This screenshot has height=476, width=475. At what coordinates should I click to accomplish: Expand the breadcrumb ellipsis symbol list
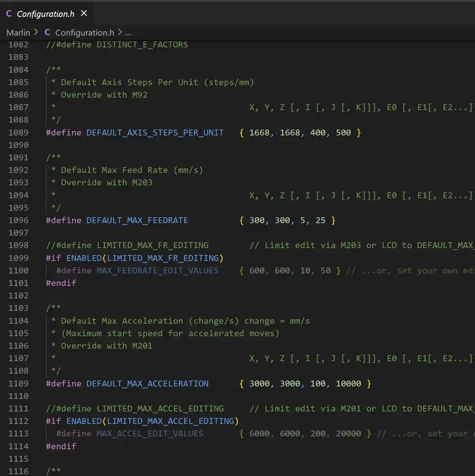click(128, 33)
